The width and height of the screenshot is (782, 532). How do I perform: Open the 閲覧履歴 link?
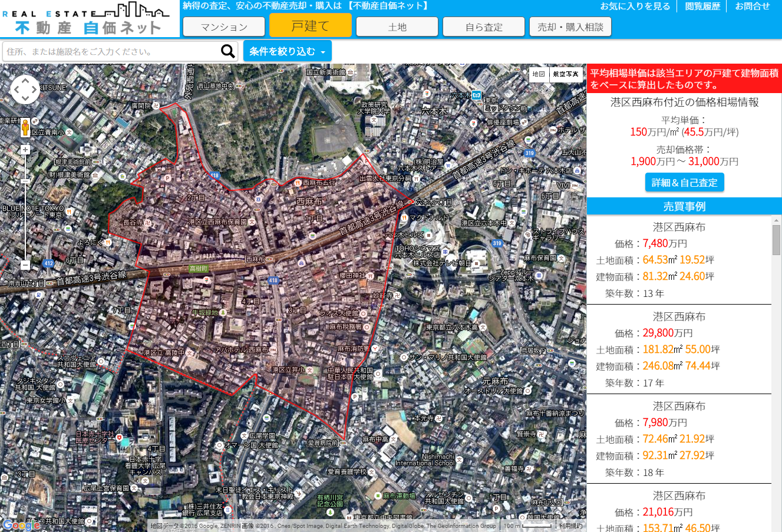tap(702, 6)
